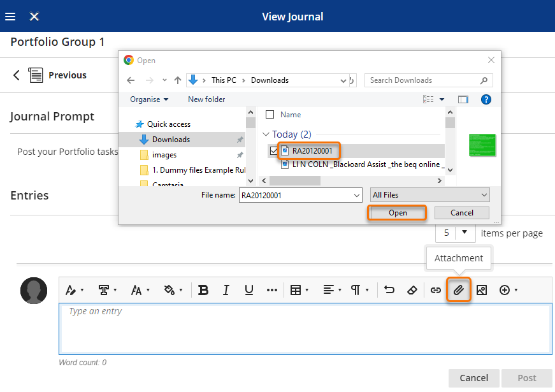Select Downloads in the navigation pane
The image size is (555, 392).
tap(171, 140)
